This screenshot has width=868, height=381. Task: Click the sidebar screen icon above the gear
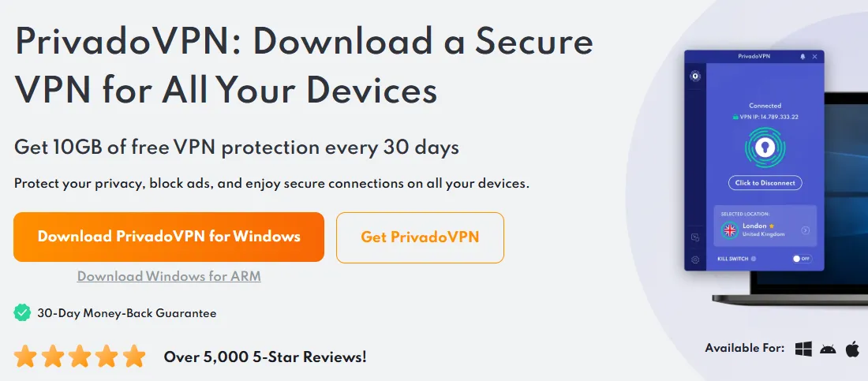point(695,237)
